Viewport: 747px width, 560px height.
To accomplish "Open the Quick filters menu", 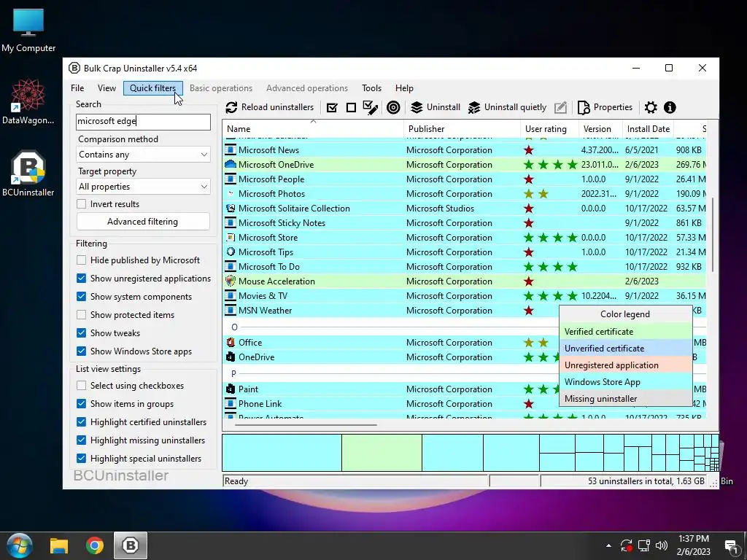I will click(x=153, y=88).
